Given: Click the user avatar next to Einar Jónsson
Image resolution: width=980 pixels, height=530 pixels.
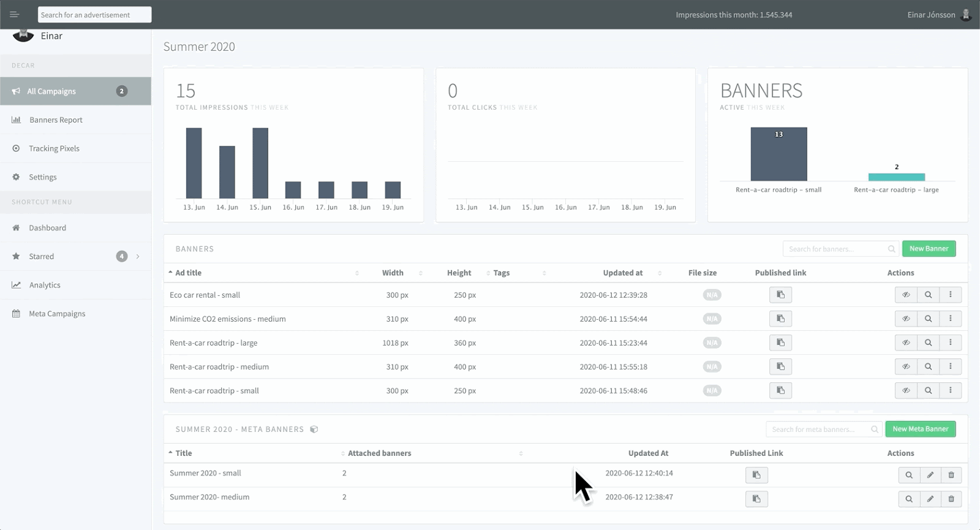Looking at the screenshot, I should (x=966, y=15).
